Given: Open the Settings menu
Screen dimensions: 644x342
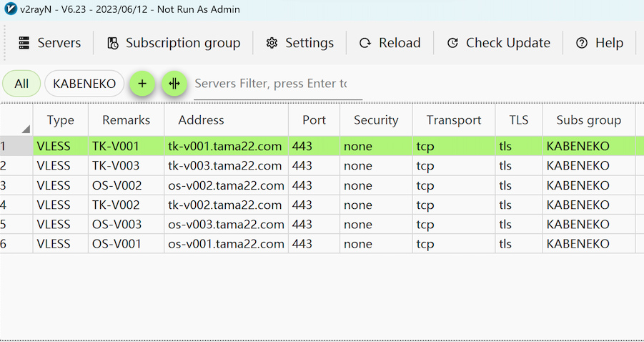Looking at the screenshot, I should [x=299, y=43].
